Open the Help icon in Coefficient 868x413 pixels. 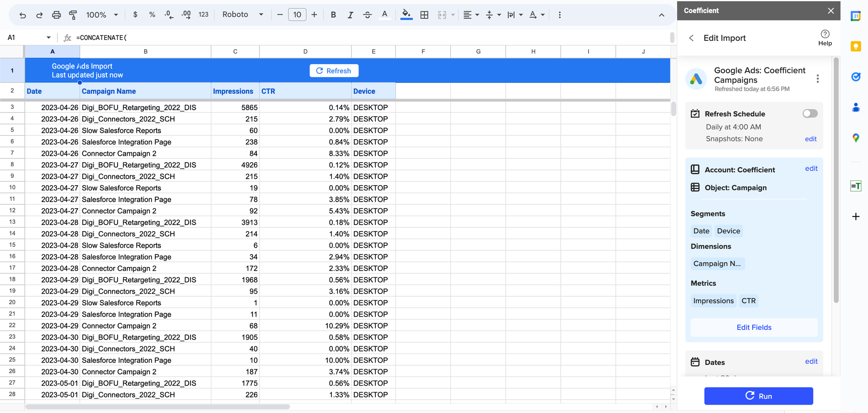pyautogui.click(x=825, y=38)
